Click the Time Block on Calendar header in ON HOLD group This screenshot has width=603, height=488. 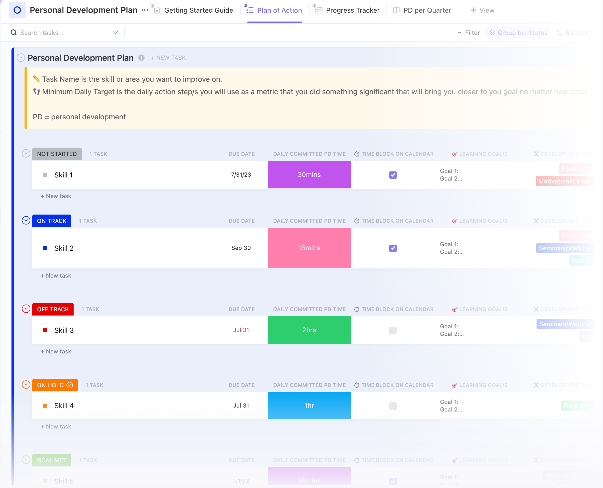pyautogui.click(x=393, y=385)
